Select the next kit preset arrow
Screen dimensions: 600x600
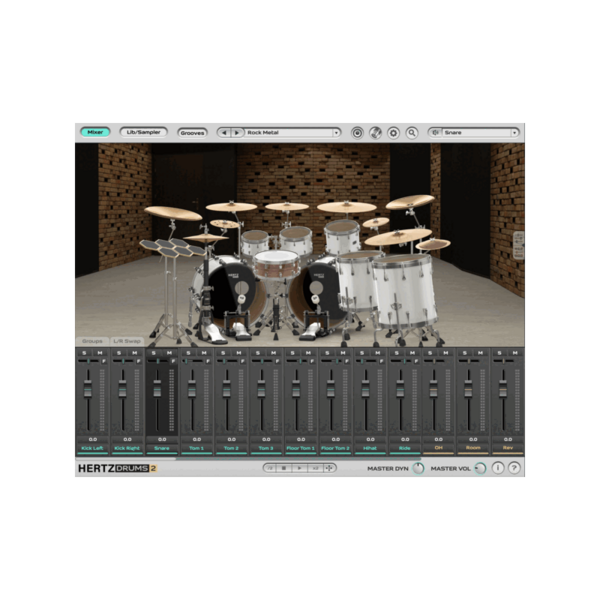(237, 133)
